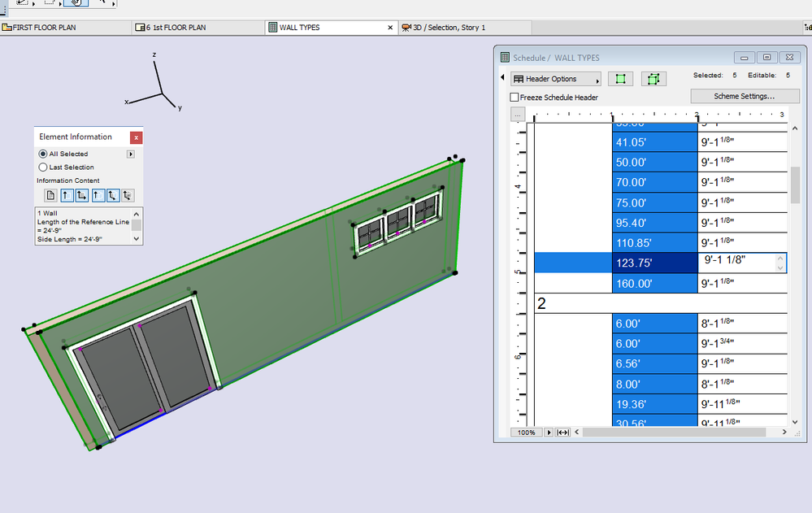Click the 160.00' schedule cell

[x=654, y=284]
